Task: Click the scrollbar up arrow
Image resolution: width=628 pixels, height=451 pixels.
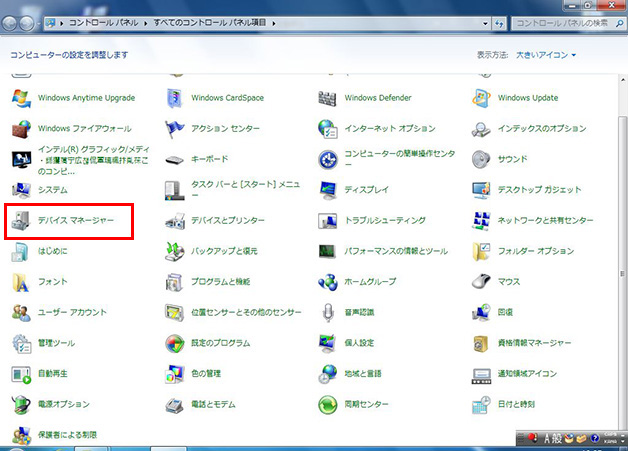Action: click(x=623, y=80)
